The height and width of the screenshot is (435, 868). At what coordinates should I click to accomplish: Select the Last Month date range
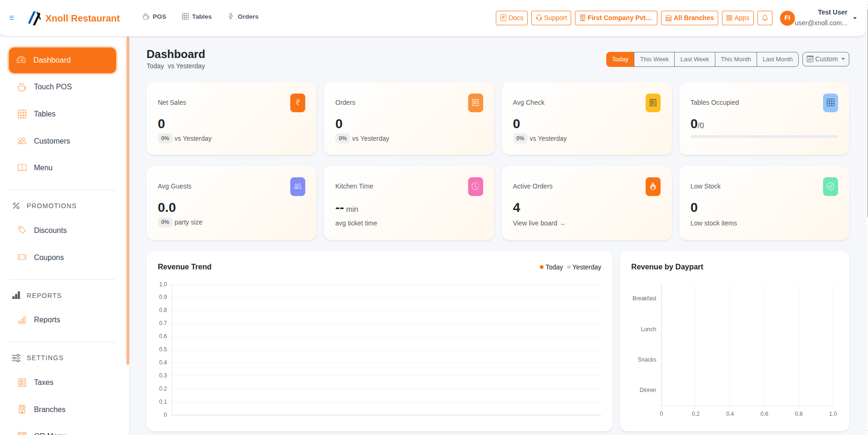(777, 59)
